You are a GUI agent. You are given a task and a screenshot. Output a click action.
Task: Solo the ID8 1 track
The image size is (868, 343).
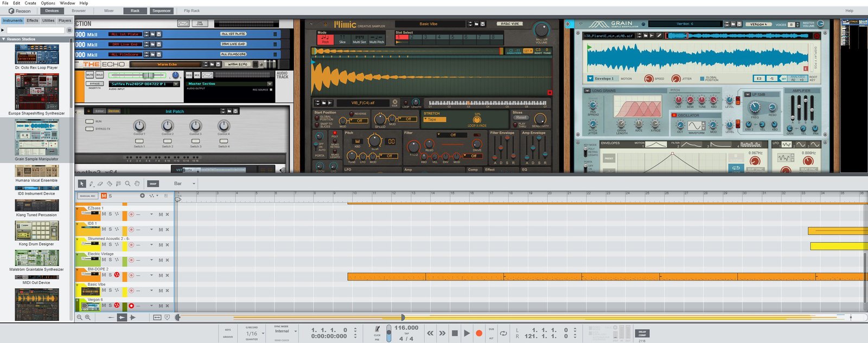[110, 230]
